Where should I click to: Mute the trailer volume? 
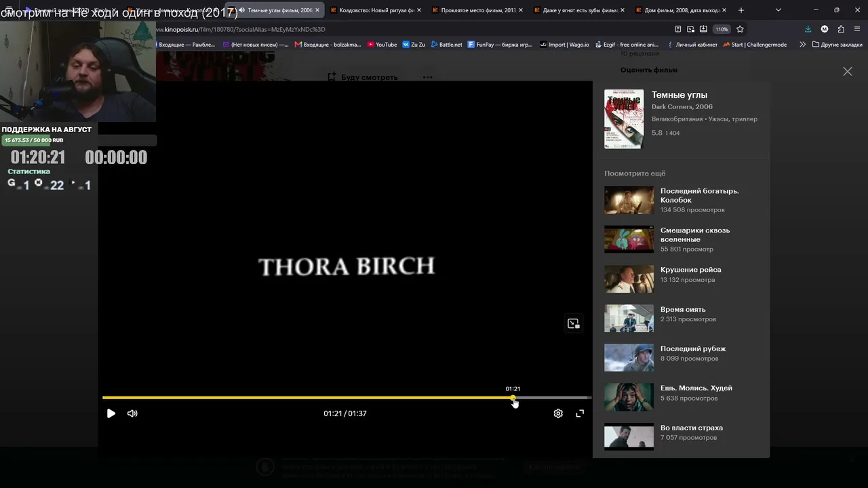132,413
